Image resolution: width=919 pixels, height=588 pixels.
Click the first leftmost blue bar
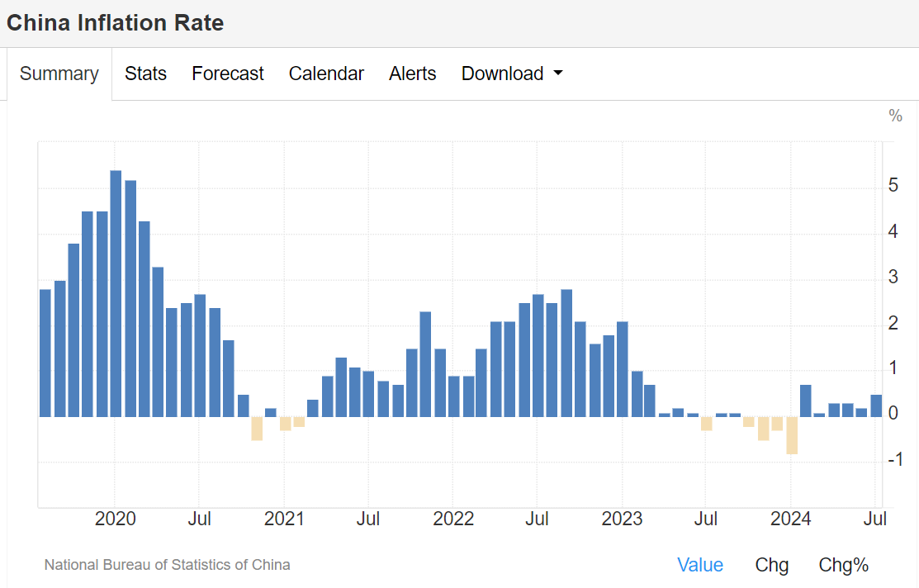click(45, 353)
